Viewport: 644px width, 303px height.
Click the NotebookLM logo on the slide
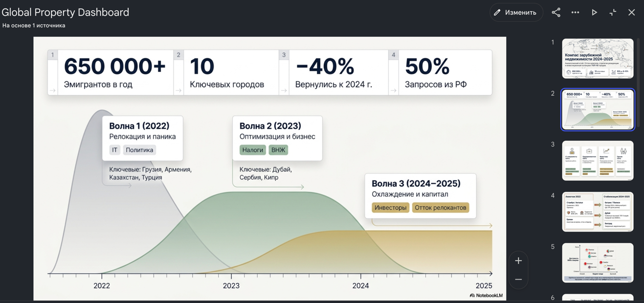point(486,295)
